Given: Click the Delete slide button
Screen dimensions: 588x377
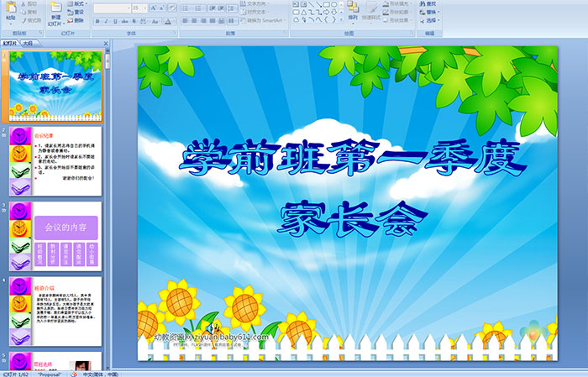Looking at the screenshot, I should coord(76,20).
